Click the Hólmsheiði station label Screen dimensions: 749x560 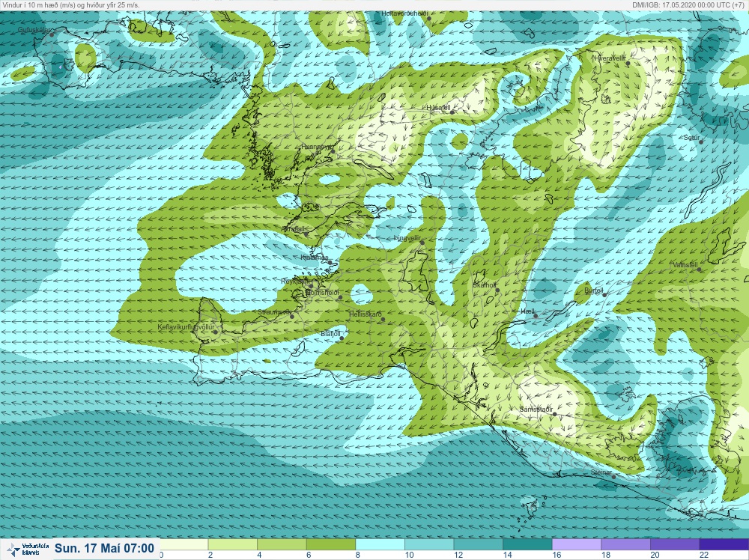click(x=322, y=292)
